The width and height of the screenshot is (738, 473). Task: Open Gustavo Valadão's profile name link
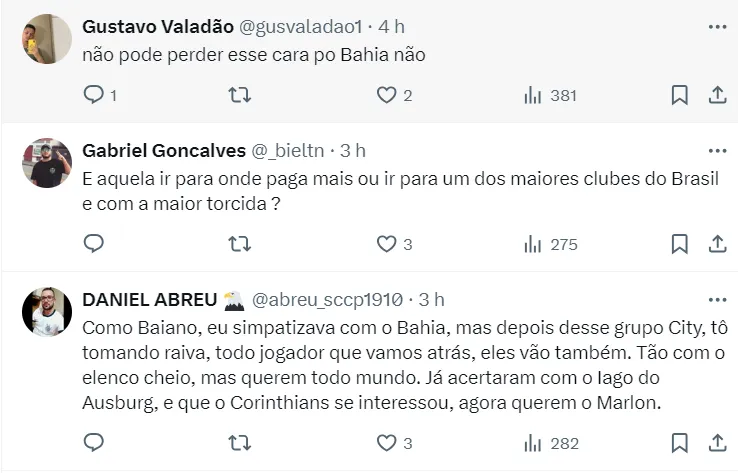[158, 26]
